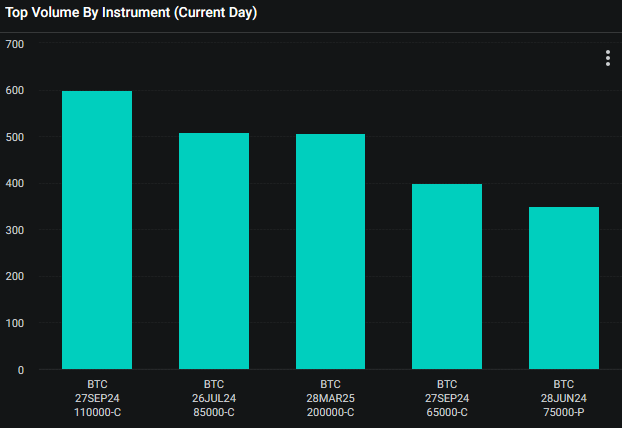Click the 700 y-axis value
The width and height of the screenshot is (622, 428).
15,45
